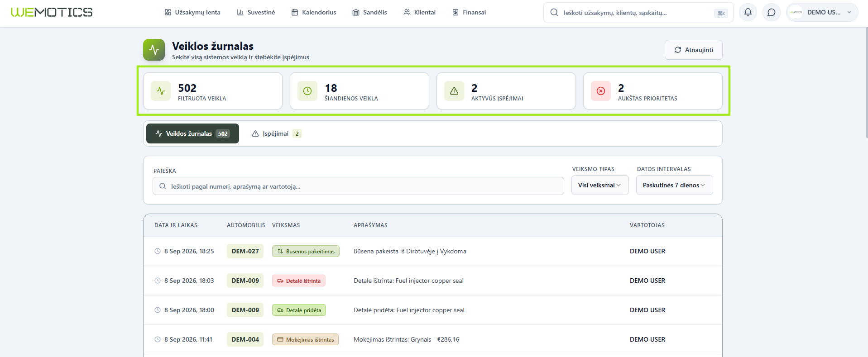Expand the DEMO US... account dropdown
Screen dimensions: 868x357
[x=822, y=12]
